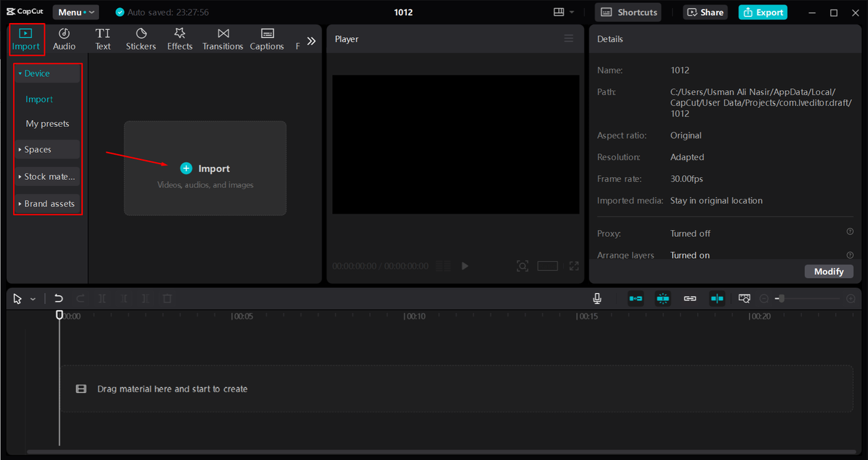Click the Auto saved status indicator
868x460 pixels.
(x=162, y=12)
